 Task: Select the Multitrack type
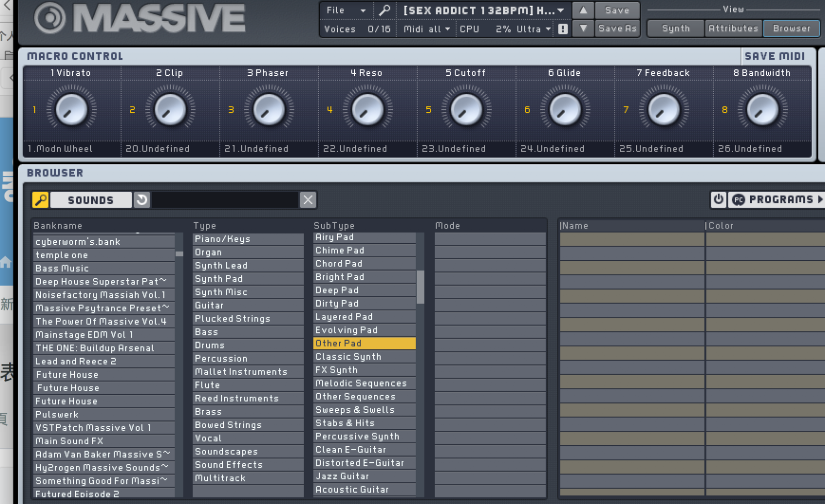pyautogui.click(x=248, y=478)
